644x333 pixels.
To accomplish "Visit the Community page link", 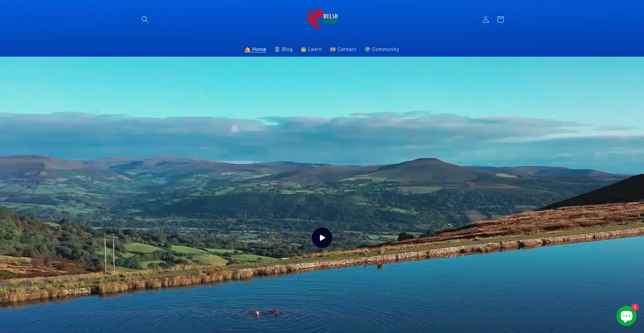I will 385,49.
